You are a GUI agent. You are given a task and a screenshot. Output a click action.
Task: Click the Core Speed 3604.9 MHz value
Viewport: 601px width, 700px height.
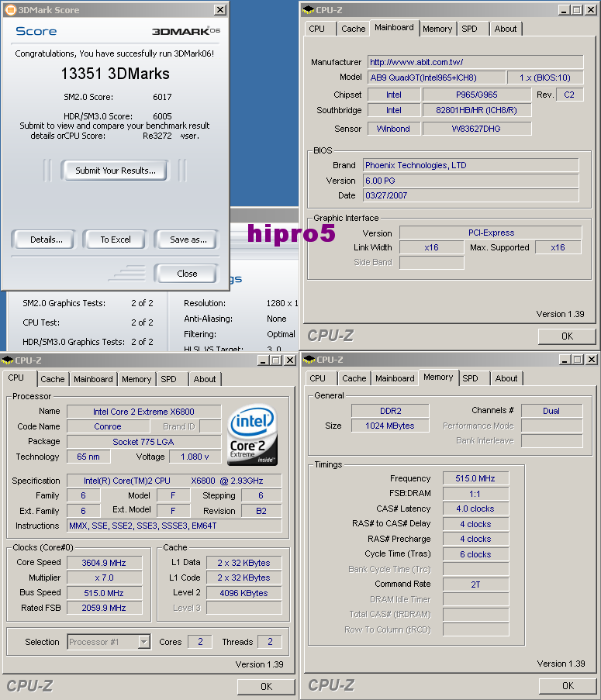tap(105, 563)
